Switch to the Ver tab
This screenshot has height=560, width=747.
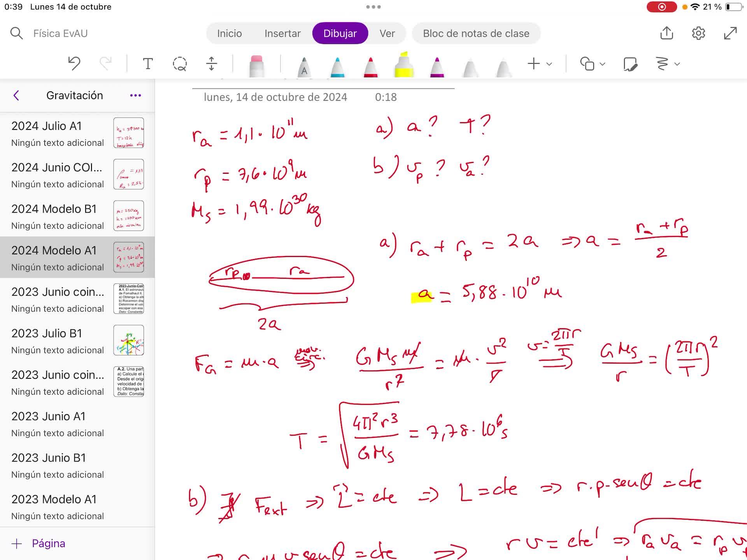point(387,33)
